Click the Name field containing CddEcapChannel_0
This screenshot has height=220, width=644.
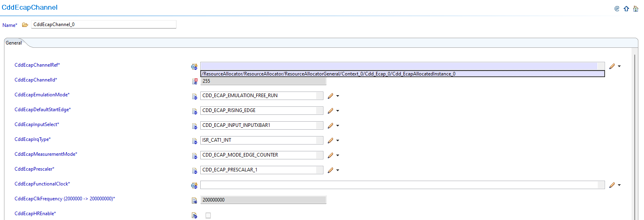pos(103,24)
